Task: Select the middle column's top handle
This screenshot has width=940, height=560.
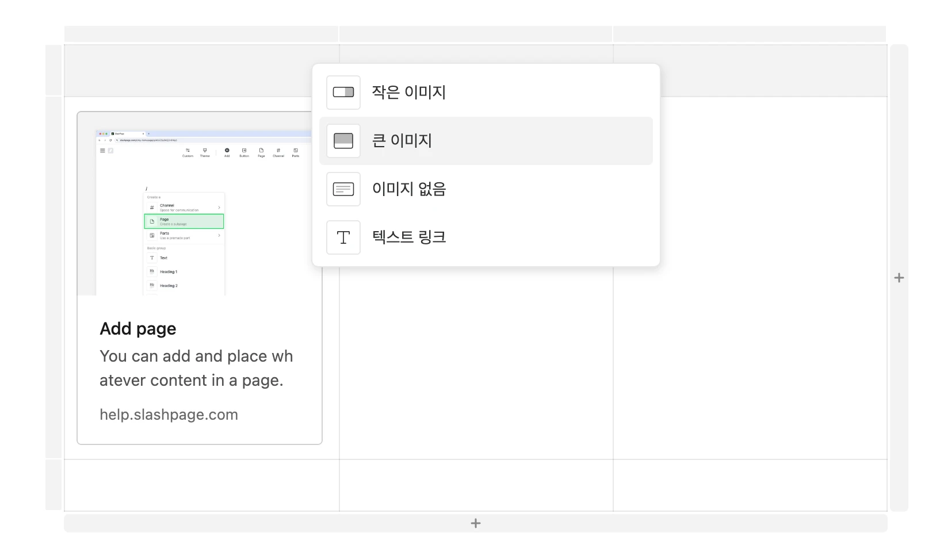Action: [x=476, y=34]
